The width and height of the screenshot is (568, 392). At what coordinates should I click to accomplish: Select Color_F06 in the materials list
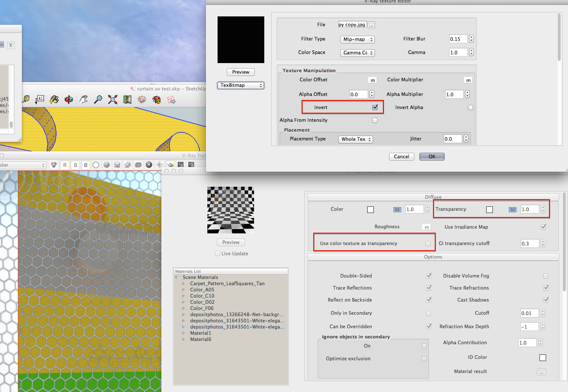pyautogui.click(x=202, y=308)
